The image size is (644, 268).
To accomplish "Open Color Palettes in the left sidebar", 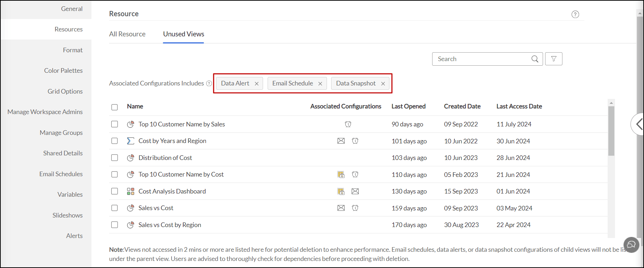I will (63, 71).
